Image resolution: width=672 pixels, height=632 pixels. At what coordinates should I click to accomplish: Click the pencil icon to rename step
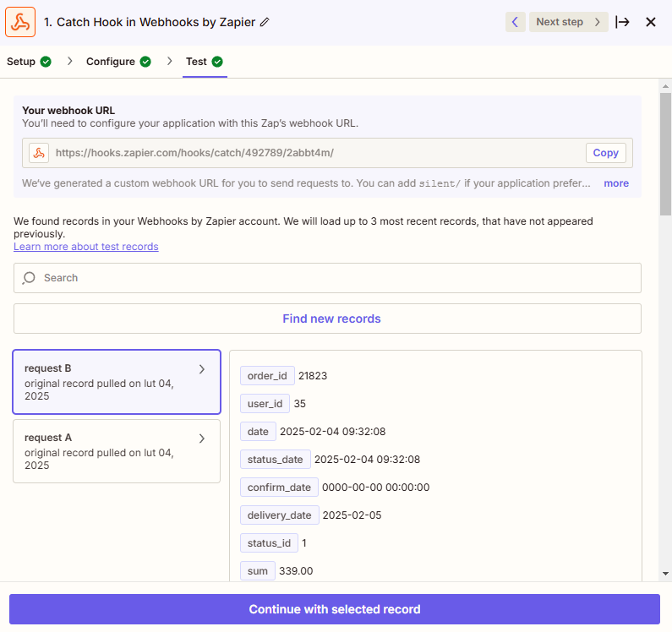coord(265,22)
